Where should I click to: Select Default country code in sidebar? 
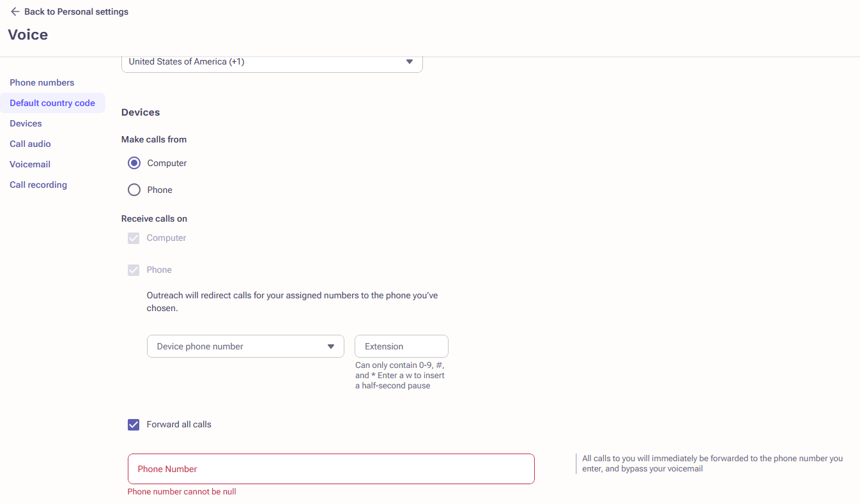tap(52, 103)
